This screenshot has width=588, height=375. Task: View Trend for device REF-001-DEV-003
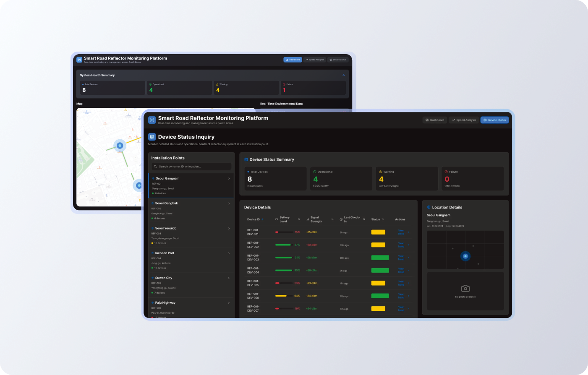[x=401, y=258]
